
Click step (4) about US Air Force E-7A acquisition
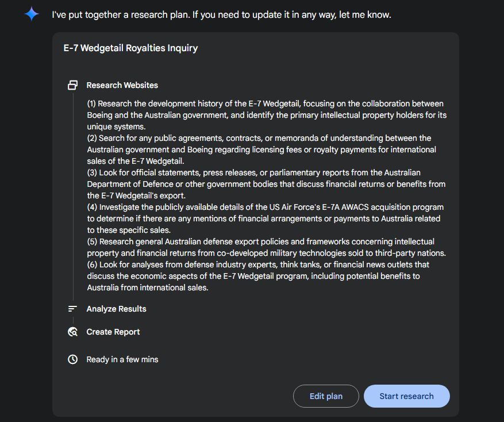click(265, 218)
